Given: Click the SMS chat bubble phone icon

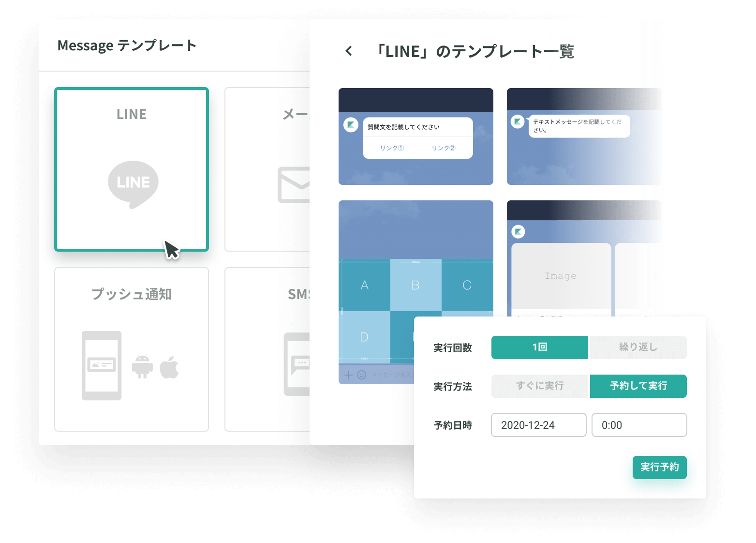Looking at the screenshot, I should 296,364.
